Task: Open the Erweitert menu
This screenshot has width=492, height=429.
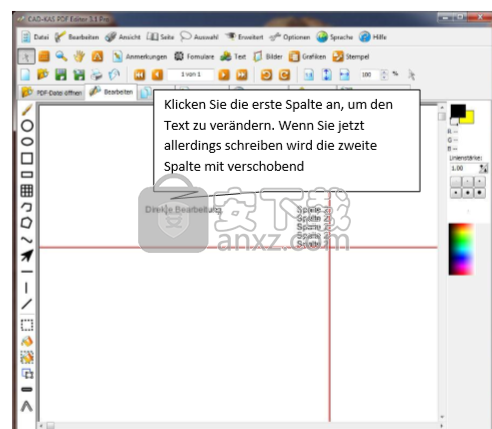Action: (244, 37)
